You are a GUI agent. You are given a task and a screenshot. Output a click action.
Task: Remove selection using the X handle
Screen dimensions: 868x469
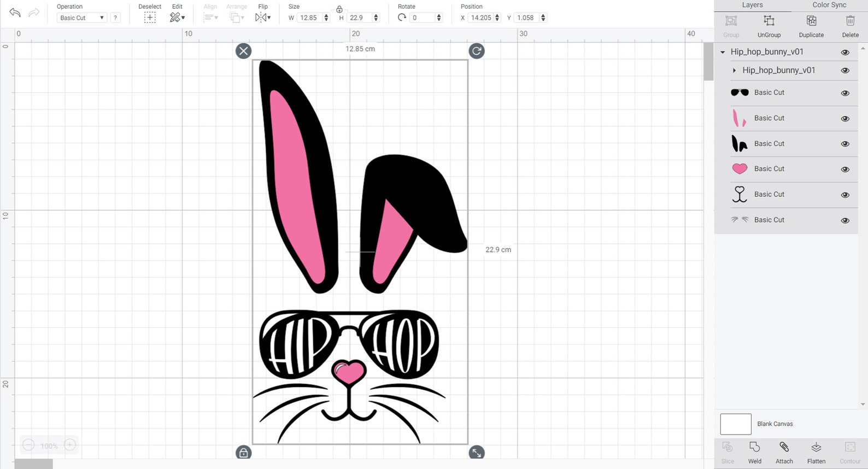coord(243,51)
